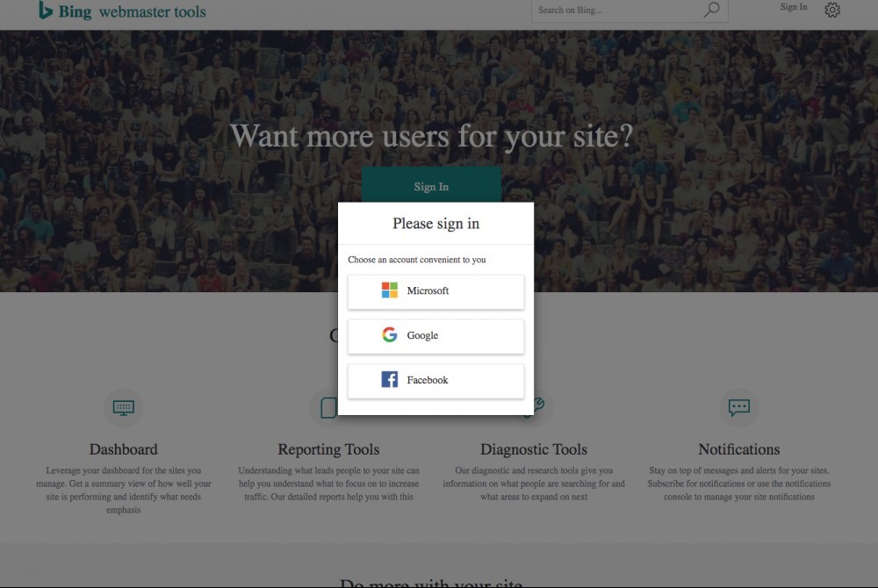Click 'Please sign in' dialog title
Screen dimensions: 878x588
tap(435, 223)
